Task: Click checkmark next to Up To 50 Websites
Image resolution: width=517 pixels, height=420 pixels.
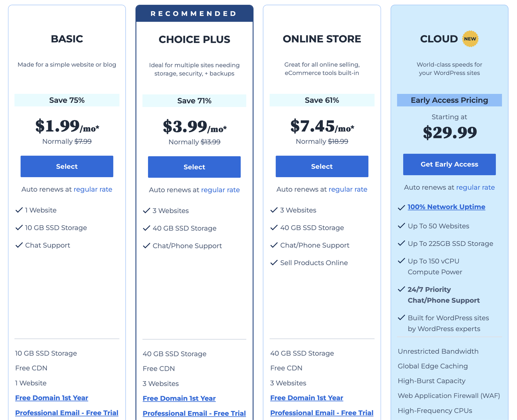Action: click(x=401, y=226)
